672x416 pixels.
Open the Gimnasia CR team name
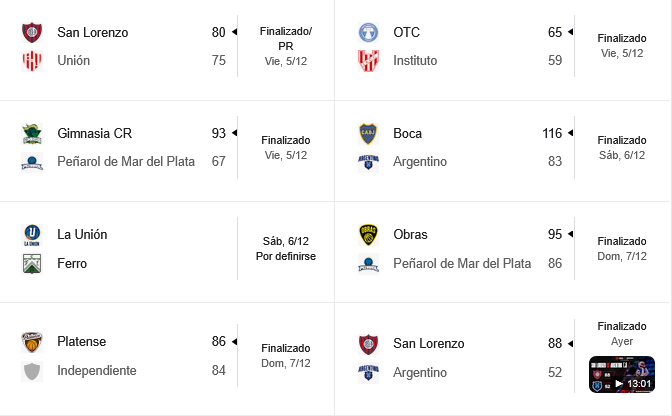point(95,133)
